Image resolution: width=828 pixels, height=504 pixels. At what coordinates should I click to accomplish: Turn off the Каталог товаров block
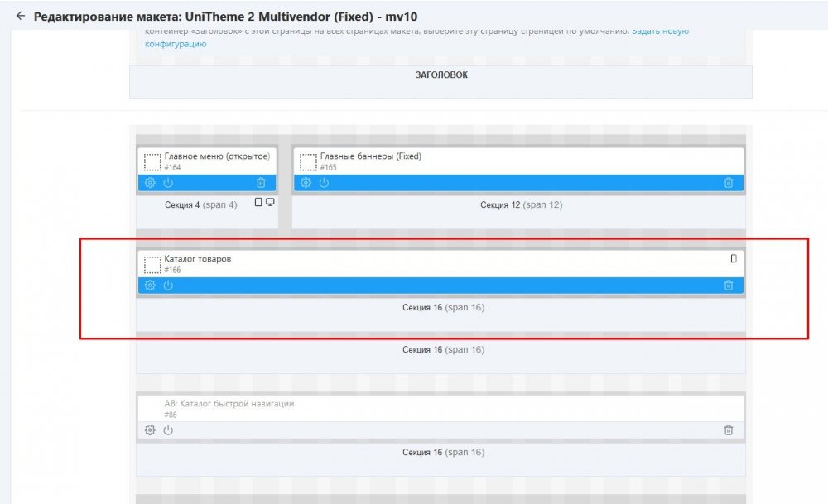tap(168, 286)
